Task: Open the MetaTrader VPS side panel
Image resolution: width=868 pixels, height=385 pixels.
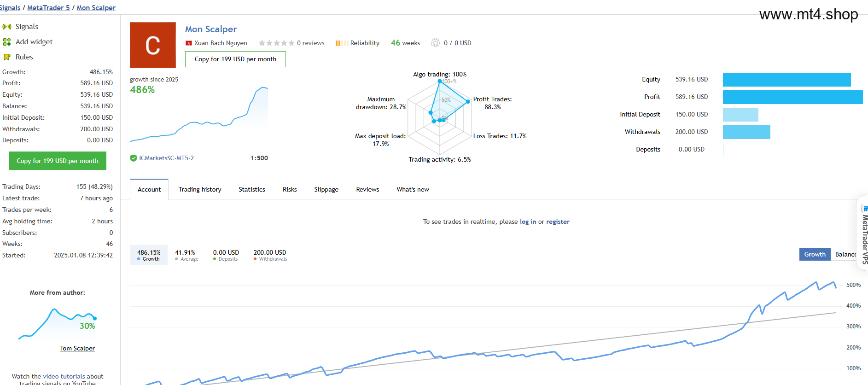Action: [x=863, y=233]
